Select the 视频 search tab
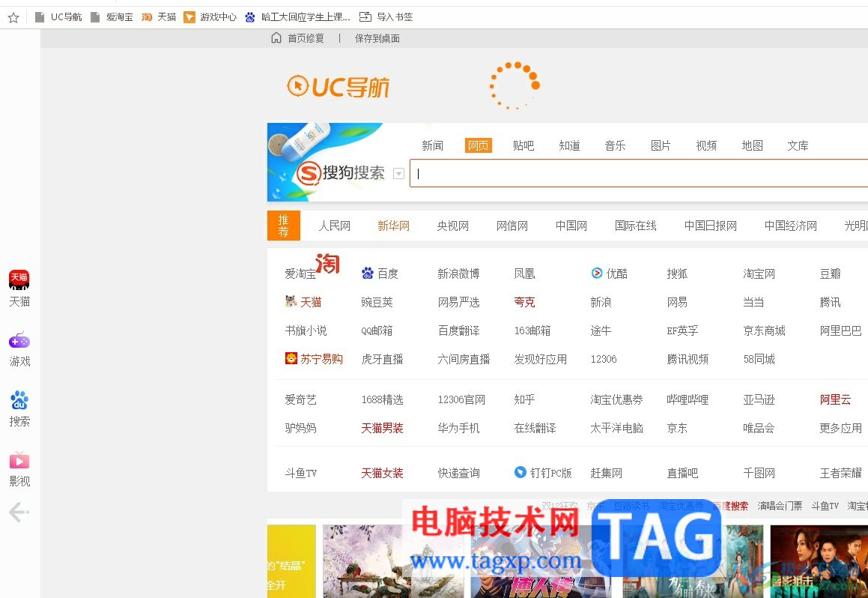The height and width of the screenshot is (598, 868). pyautogui.click(x=706, y=145)
